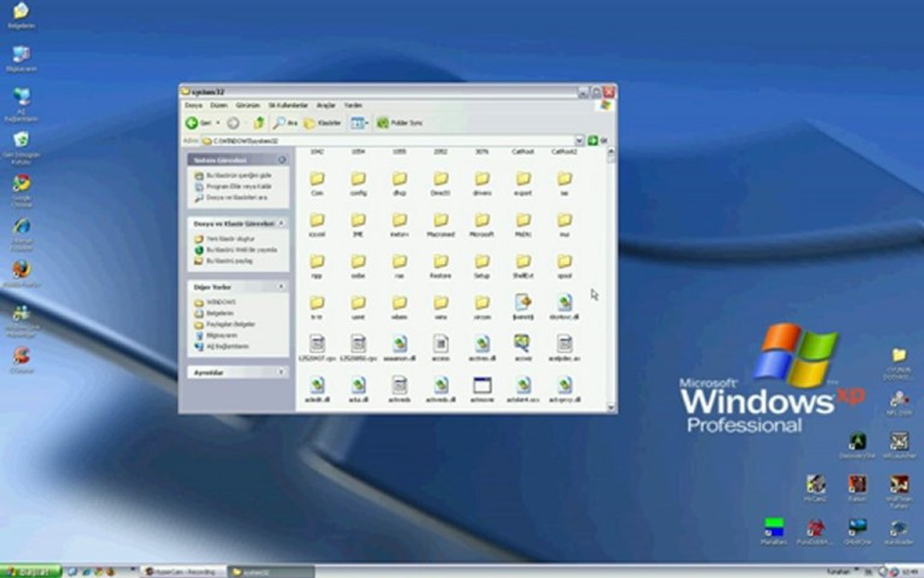924x578 pixels.
Task: Collapse the Diğer Yerler panel
Action: click(281, 286)
